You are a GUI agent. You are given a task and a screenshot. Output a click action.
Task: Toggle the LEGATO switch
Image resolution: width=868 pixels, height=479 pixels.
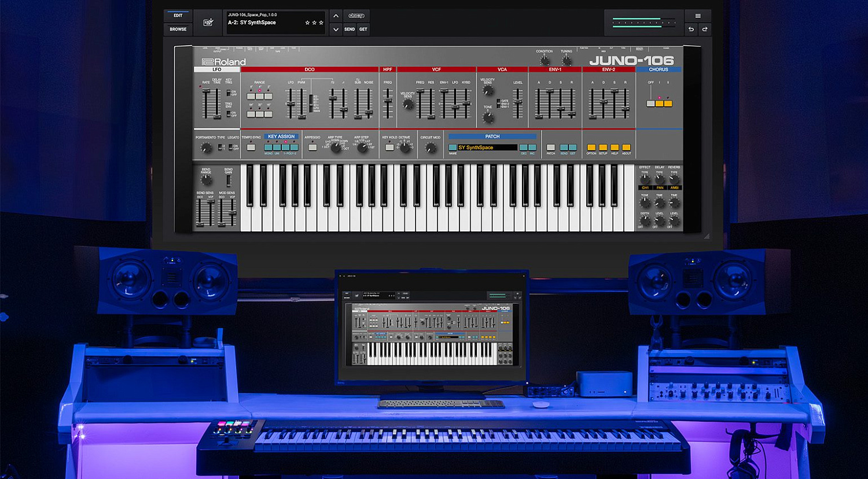click(230, 147)
